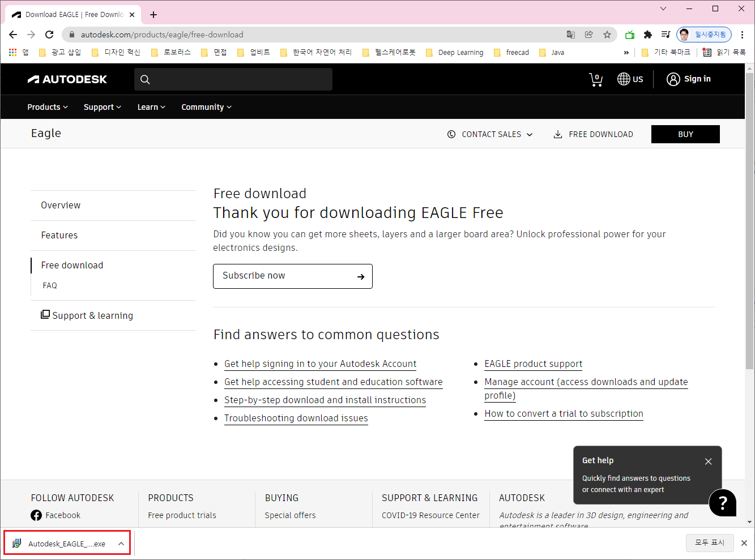Click the share page icon in address bar

(x=589, y=35)
